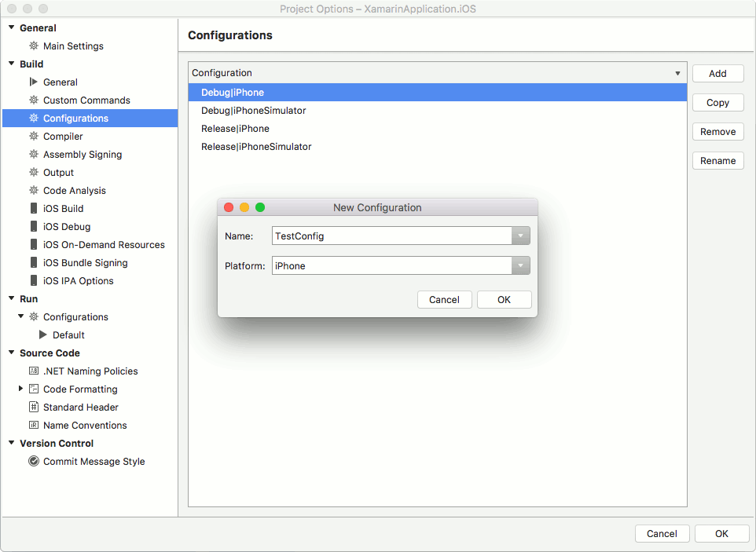Expand the Code Formatting tree node

pos(20,389)
